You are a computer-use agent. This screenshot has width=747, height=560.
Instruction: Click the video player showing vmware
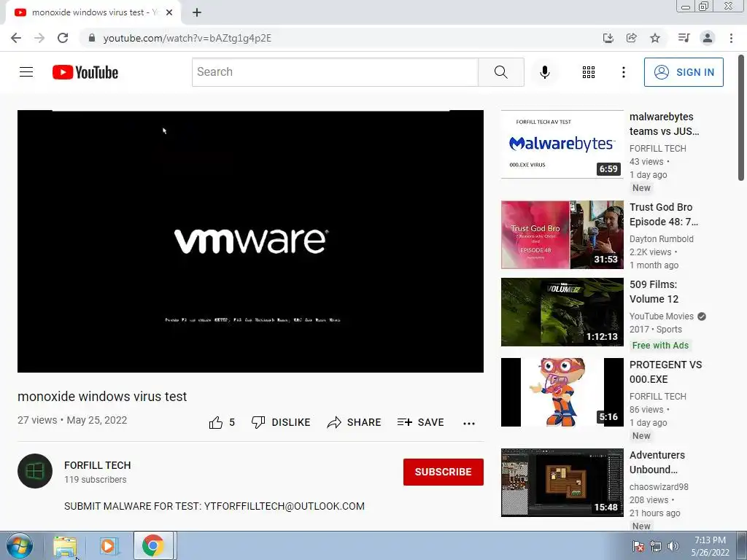(x=251, y=241)
